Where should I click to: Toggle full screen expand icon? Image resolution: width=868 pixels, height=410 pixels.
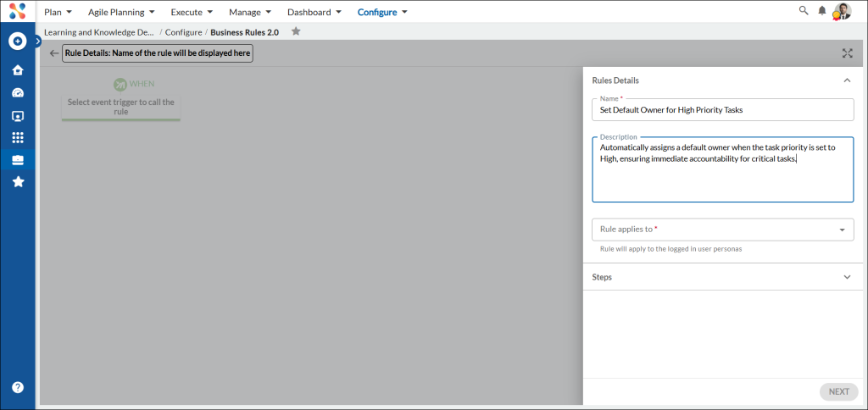point(847,53)
